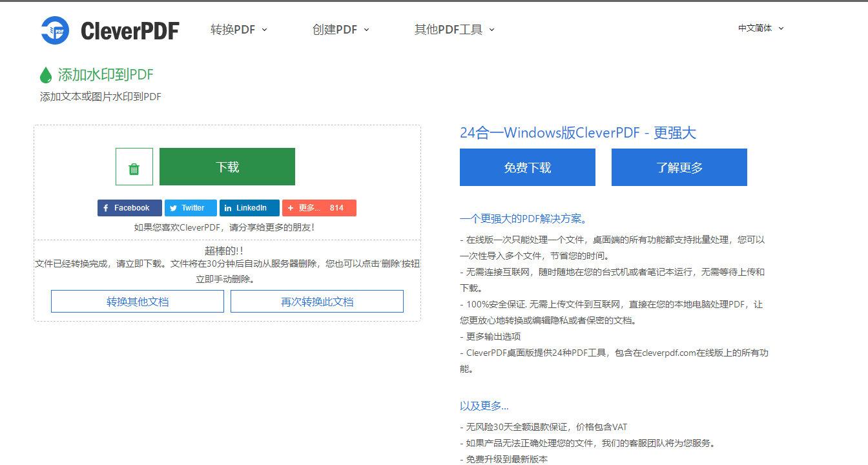Image resolution: width=868 pixels, height=465 pixels.
Task: Click the 以及更多... heading
Action: [484, 406]
